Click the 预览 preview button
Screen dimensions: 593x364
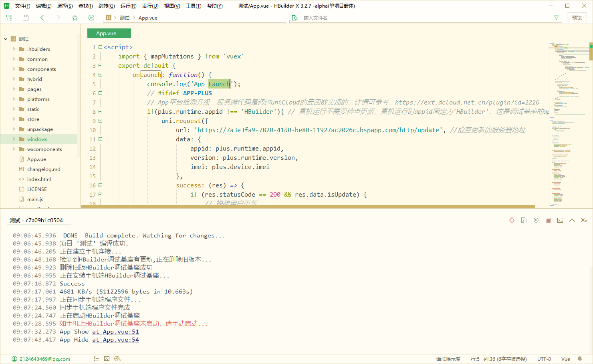pos(577,18)
